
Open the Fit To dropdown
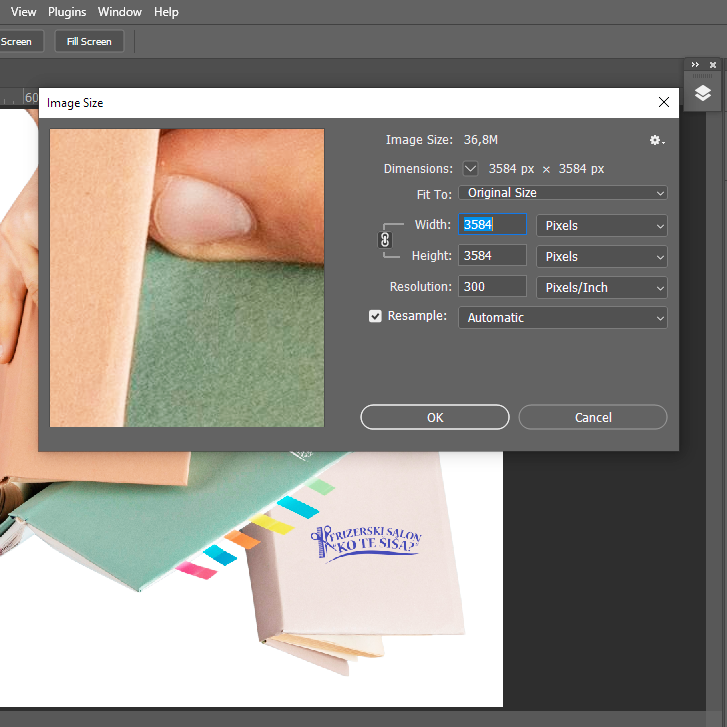click(563, 193)
